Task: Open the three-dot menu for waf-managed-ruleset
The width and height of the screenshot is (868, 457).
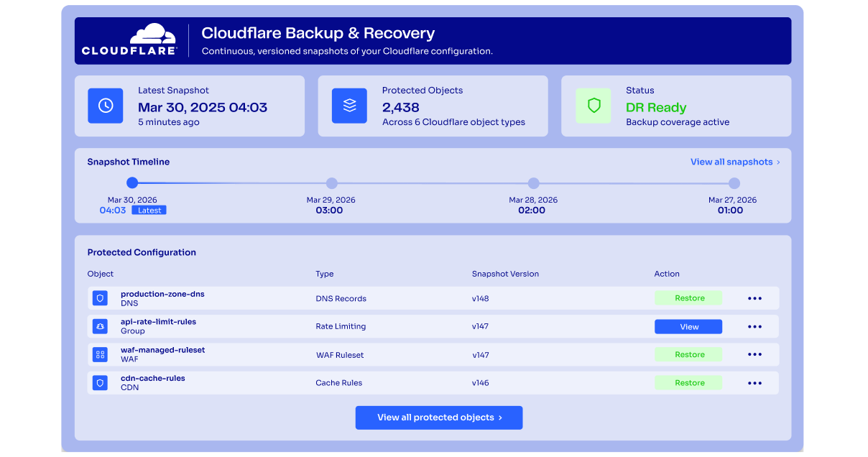Action: tap(754, 354)
